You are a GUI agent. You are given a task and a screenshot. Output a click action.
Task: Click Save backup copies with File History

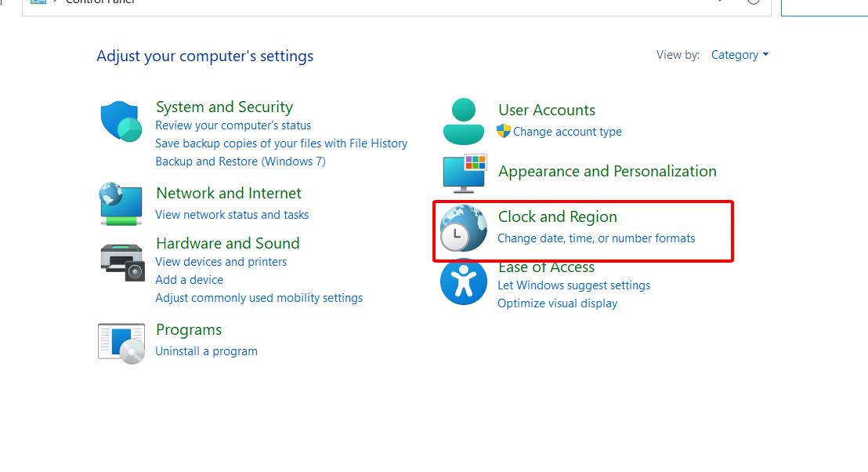point(281,143)
